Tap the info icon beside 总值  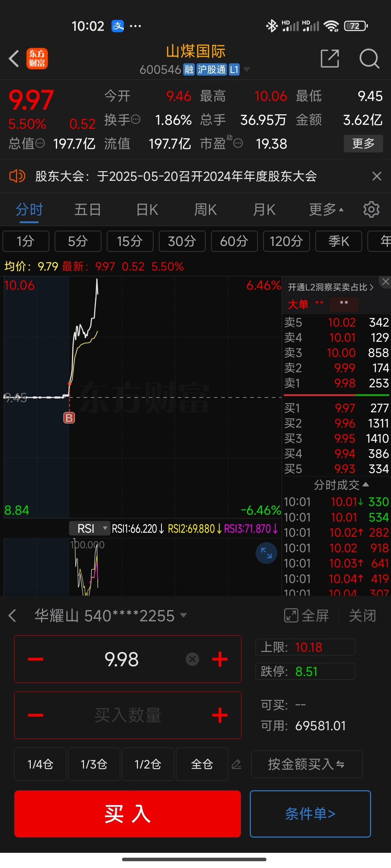click(40, 144)
